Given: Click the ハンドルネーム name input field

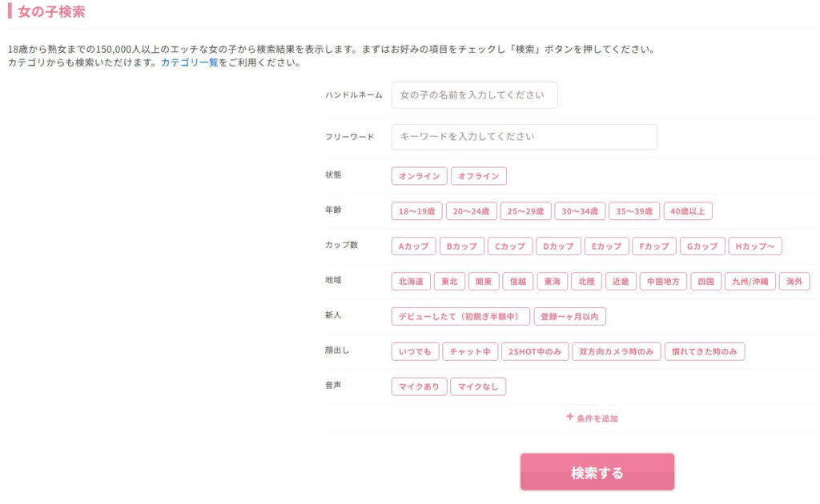Looking at the screenshot, I should pos(474,95).
